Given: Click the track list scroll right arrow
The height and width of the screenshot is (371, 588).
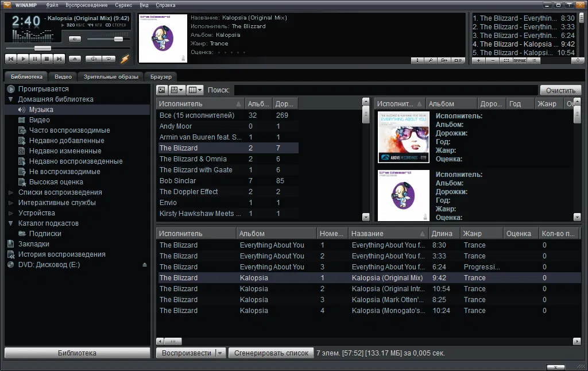Looking at the screenshot, I should pyautogui.click(x=577, y=341).
